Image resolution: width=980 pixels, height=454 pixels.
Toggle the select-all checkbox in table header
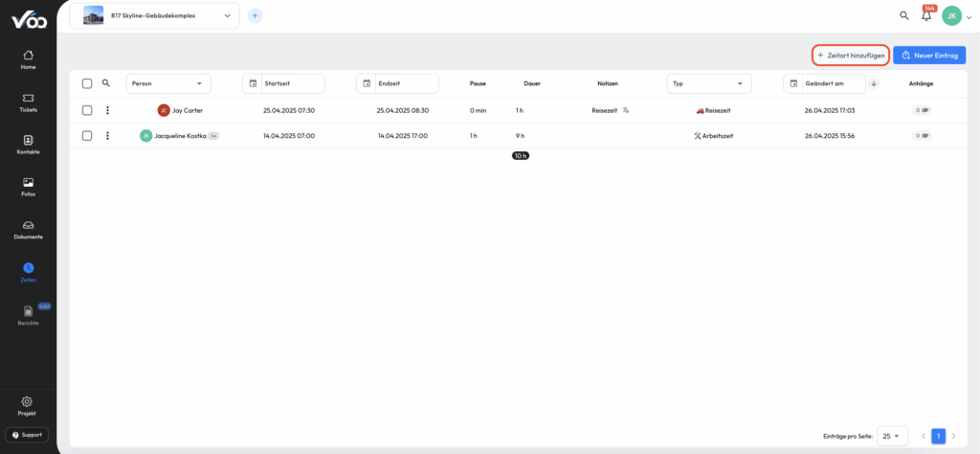[x=87, y=83]
